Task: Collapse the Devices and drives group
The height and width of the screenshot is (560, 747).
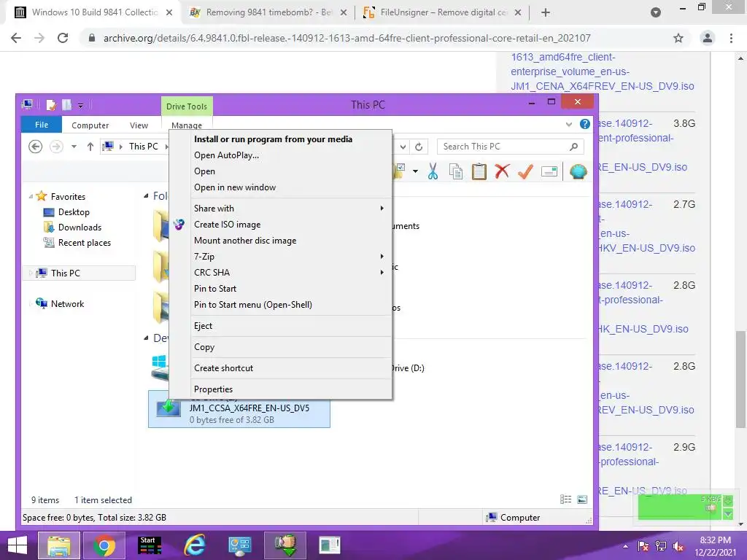Action: tap(146, 338)
